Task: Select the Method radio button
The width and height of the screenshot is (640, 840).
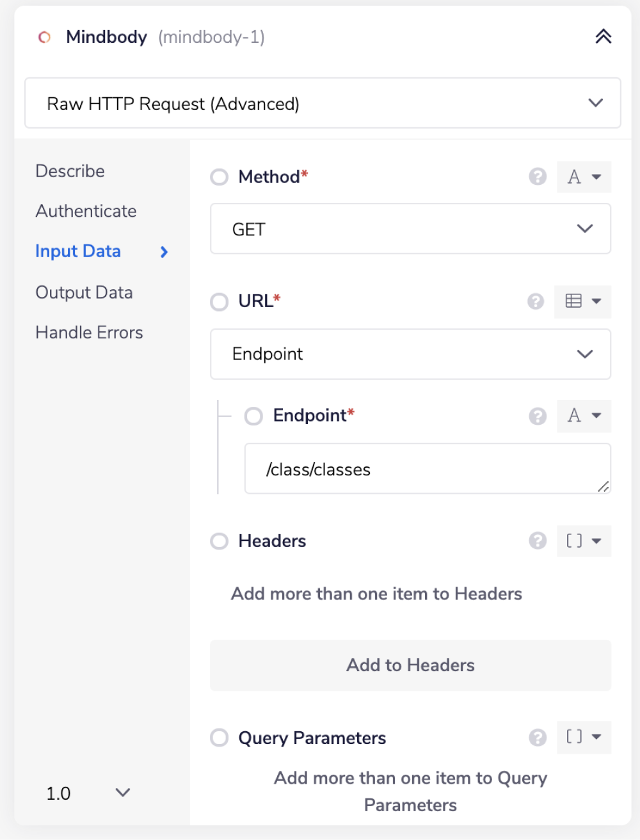Action: tap(220, 177)
